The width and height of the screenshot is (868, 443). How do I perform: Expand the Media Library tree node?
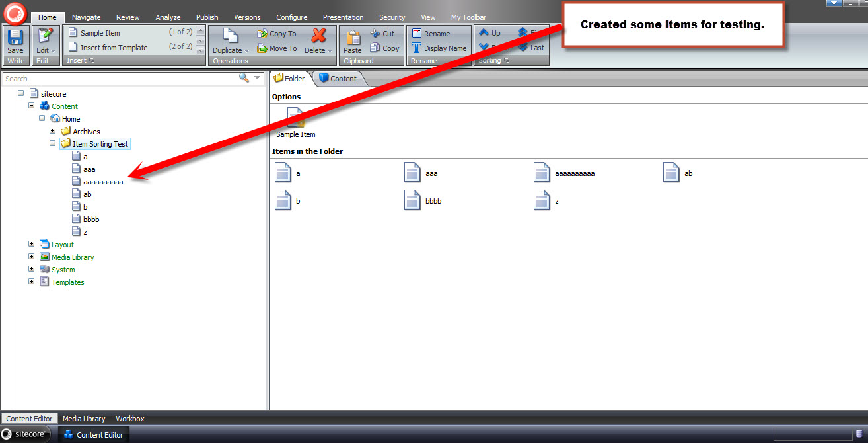click(x=31, y=257)
